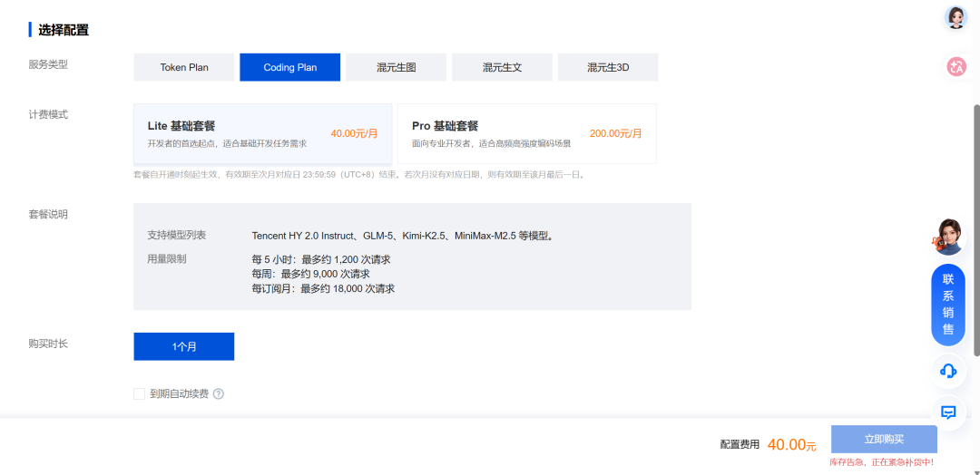Image resolution: width=980 pixels, height=475 pixels.
Task: Choose the Lite 基础套餐 plan card
Action: coord(262,133)
